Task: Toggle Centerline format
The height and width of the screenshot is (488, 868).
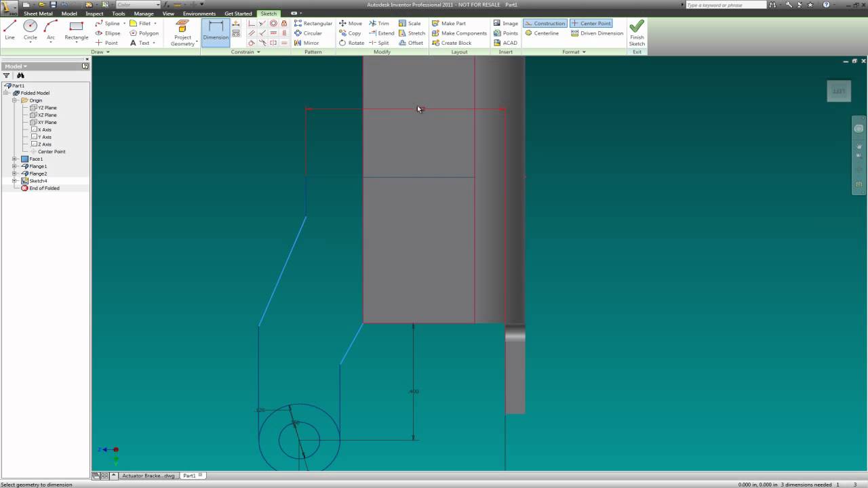Action: click(542, 33)
